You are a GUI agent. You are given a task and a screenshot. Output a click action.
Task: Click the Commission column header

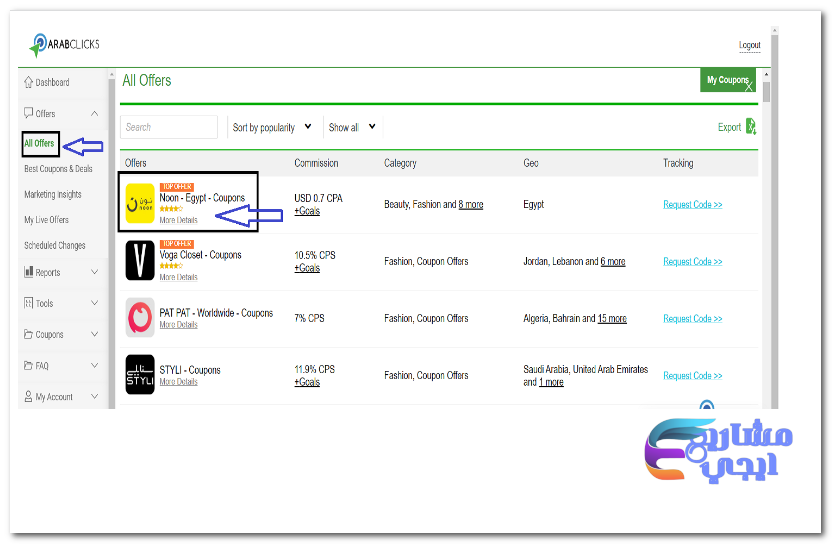click(316, 163)
